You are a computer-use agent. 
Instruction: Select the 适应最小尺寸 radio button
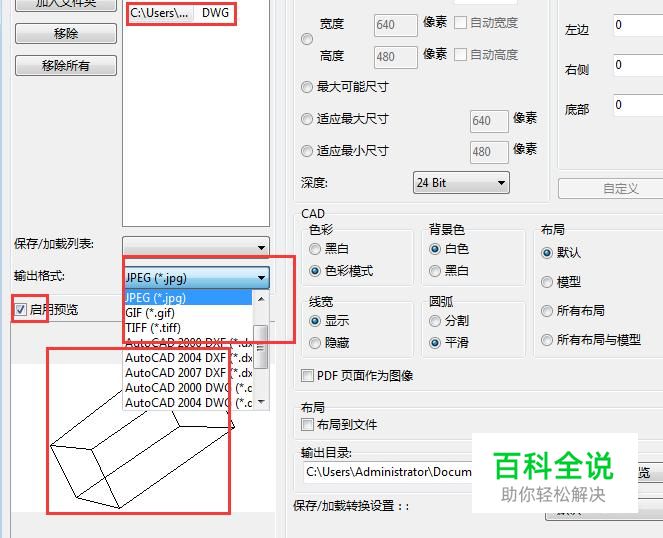[x=307, y=151]
